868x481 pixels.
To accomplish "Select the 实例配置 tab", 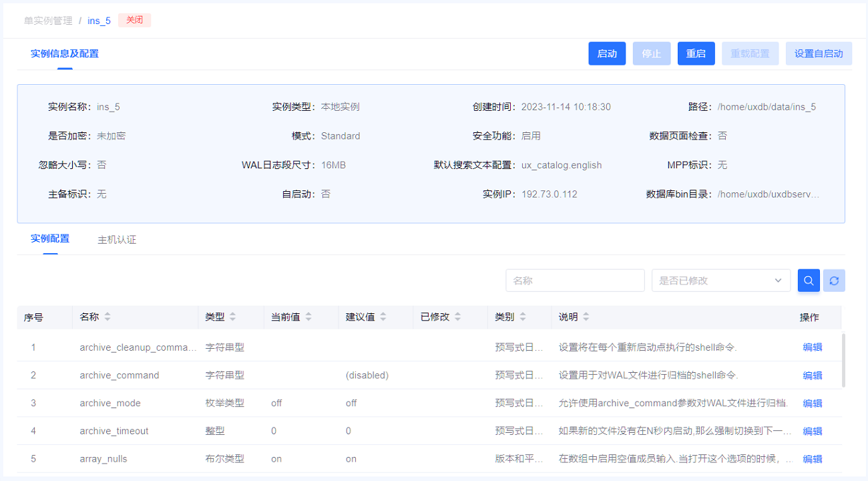I will [50, 238].
